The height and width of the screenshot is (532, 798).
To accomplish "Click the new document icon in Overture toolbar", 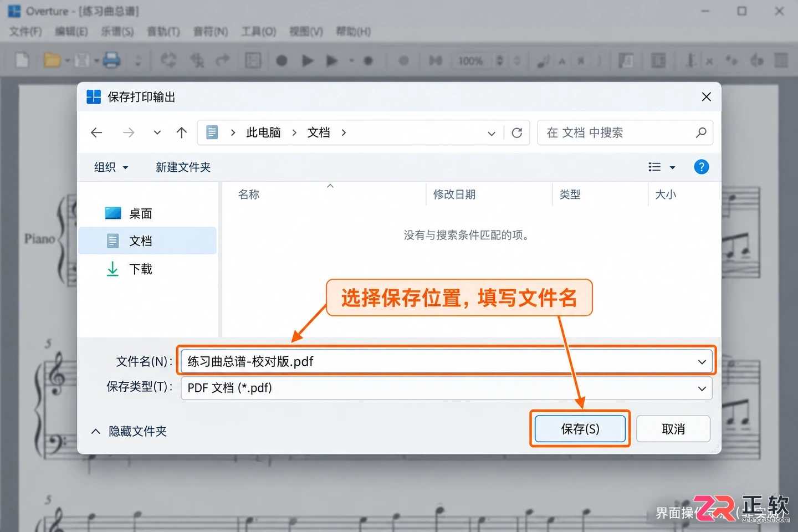I will [22, 60].
